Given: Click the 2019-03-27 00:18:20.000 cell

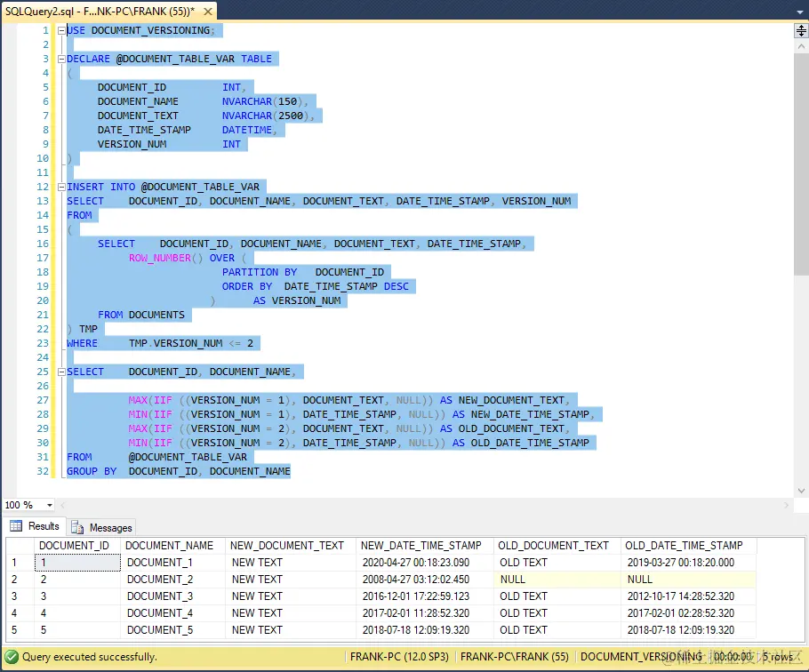Looking at the screenshot, I should click(x=688, y=563).
